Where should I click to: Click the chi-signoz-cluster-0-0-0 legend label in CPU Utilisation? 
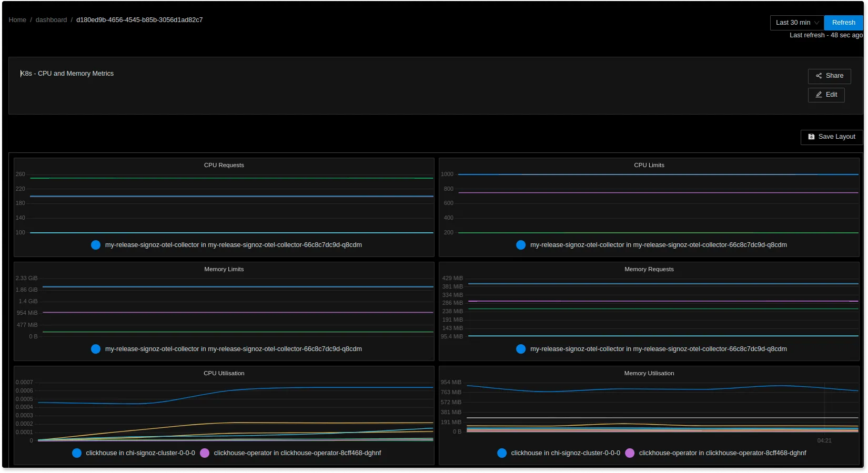click(140, 453)
